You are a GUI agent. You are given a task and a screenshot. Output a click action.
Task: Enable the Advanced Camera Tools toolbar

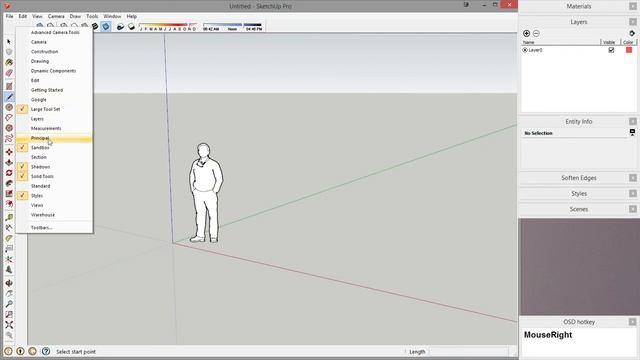[x=54, y=32]
